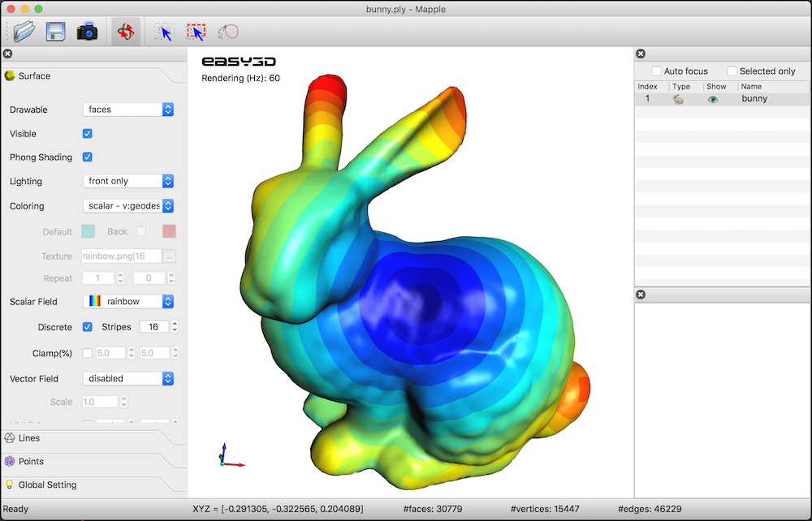
Task: Click the XYZ coordinates in status bar
Action: pyautogui.click(x=278, y=509)
